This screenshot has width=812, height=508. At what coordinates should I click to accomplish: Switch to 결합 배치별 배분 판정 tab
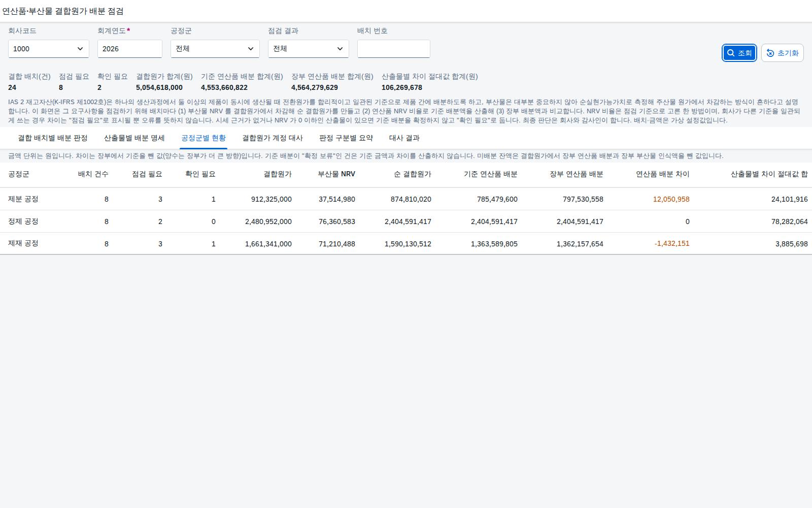point(53,138)
